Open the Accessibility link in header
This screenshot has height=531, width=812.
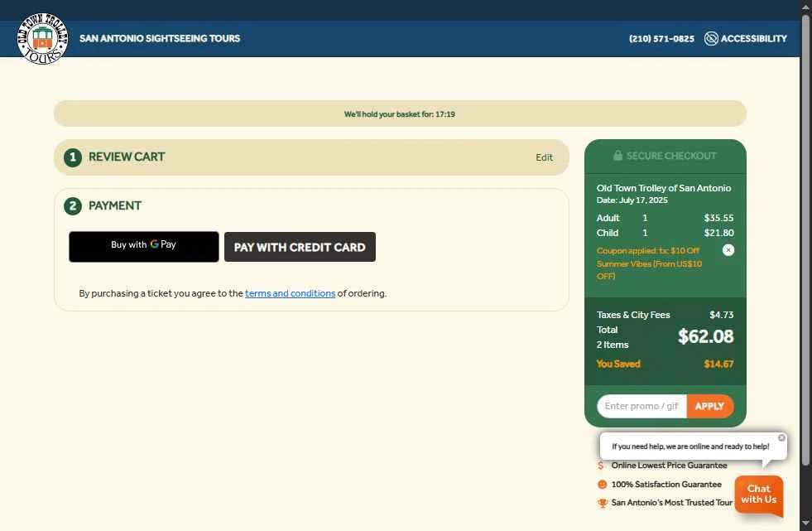(745, 38)
